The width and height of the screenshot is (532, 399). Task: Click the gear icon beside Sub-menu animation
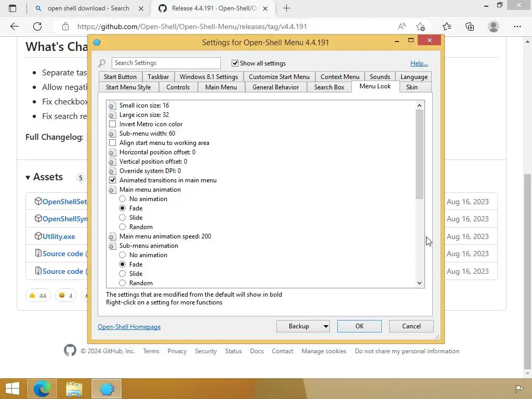112,246
